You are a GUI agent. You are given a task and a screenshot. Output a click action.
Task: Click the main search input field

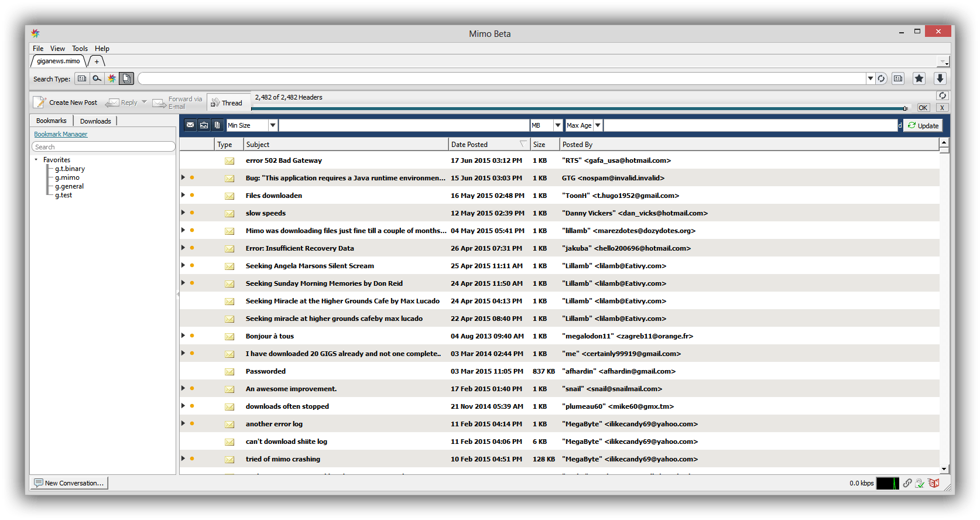[x=502, y=78]
